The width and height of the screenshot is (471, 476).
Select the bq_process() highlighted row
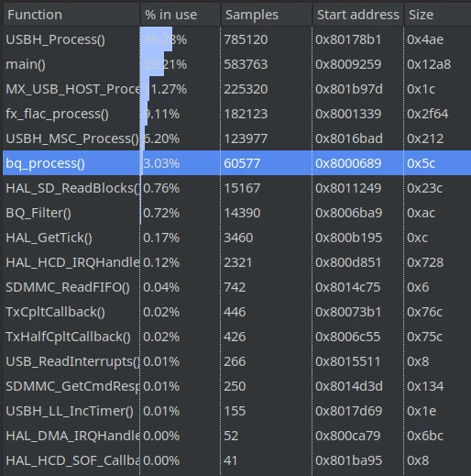pyautogui.click(x=236, y=163)
